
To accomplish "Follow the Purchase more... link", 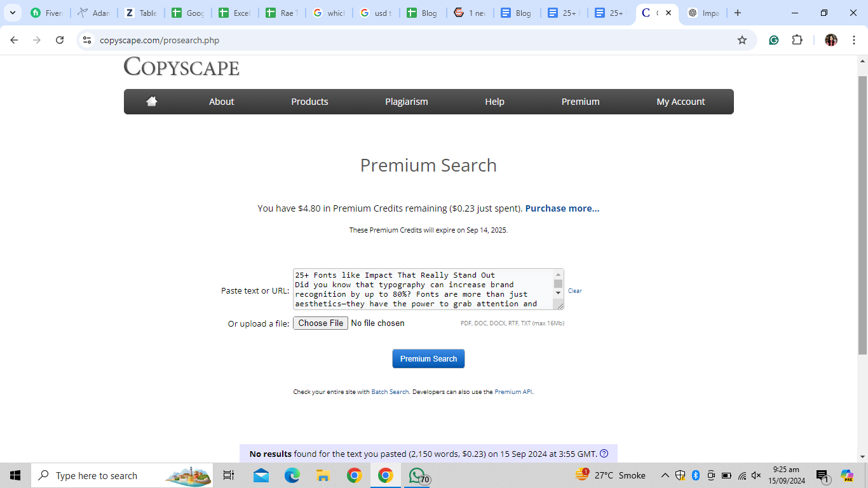I will click(562, 208).
